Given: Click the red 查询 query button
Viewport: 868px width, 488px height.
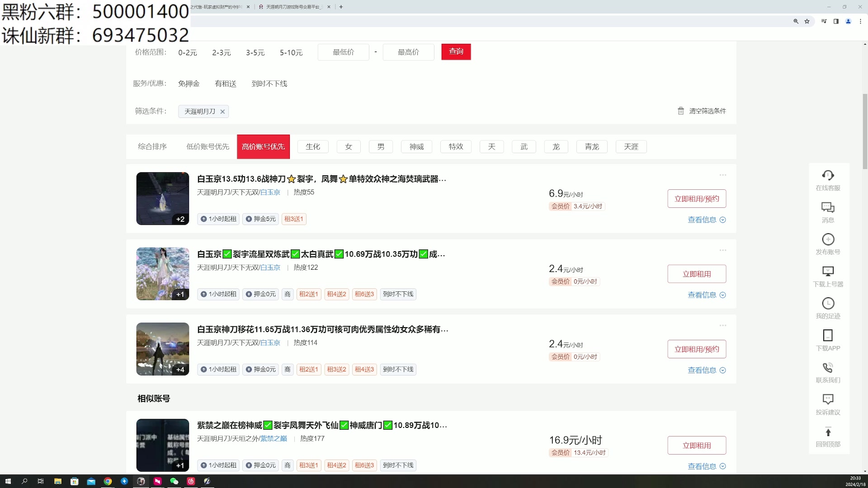Looking at the screenshot, I should [456, 52].
